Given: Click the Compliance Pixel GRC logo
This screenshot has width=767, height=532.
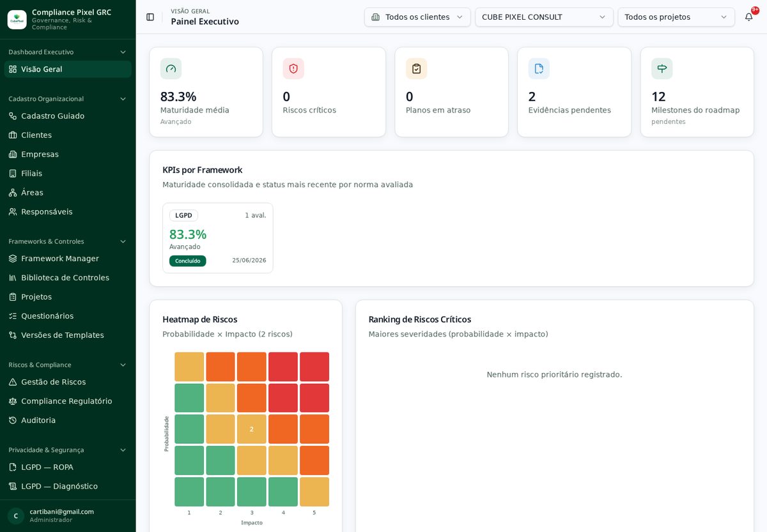Looking at the screenshot, I should point(17,20).
